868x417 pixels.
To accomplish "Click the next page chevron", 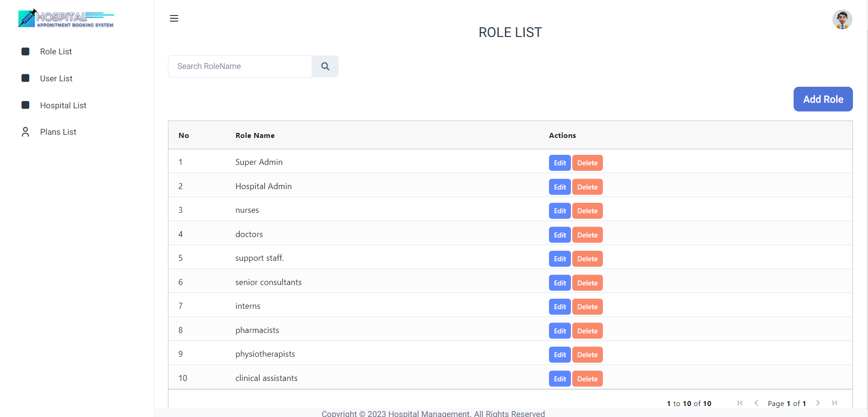I will tap(818, 403).
